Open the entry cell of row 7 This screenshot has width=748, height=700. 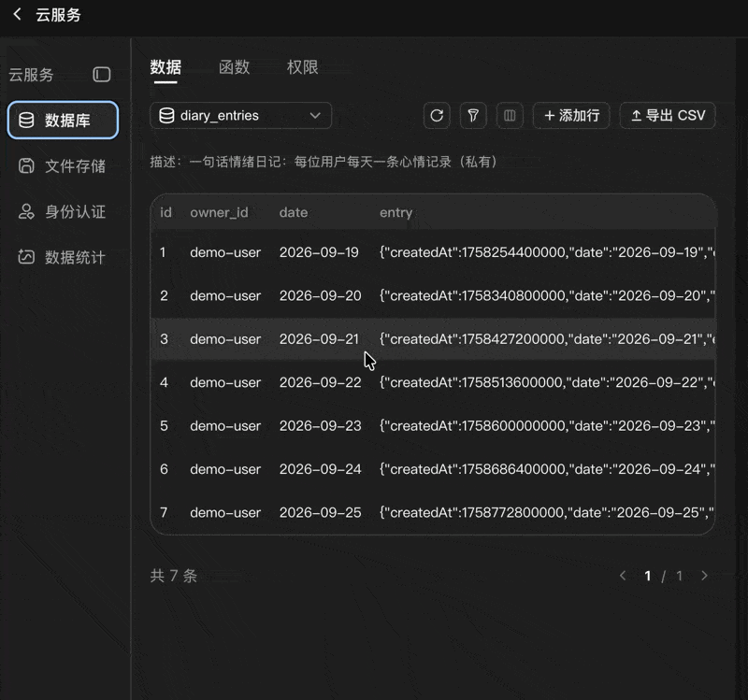coord(547,512)
